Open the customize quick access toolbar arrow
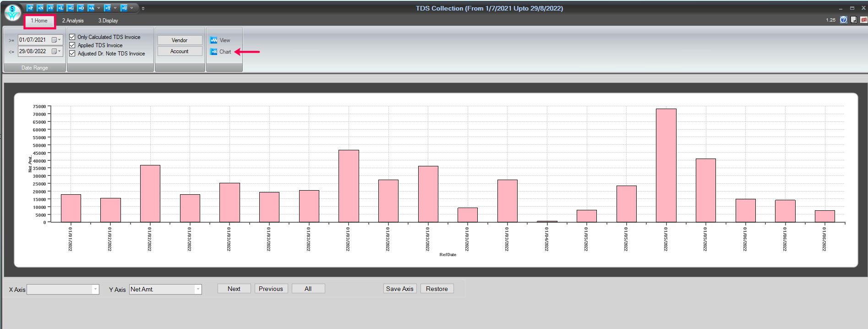Image resolution: width=868 pixels, height=329 pixels. click(x=143, y=8)
